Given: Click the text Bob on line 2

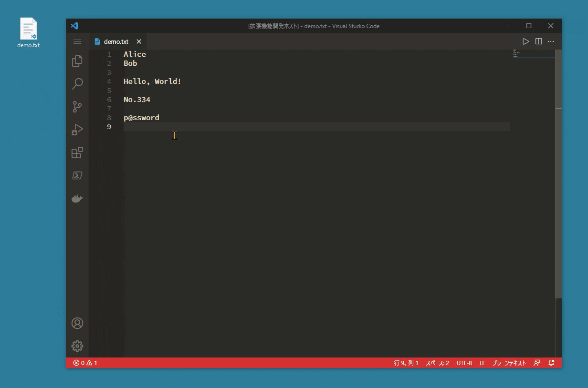Looking at the screenshot, I should [x=130, y=63].
